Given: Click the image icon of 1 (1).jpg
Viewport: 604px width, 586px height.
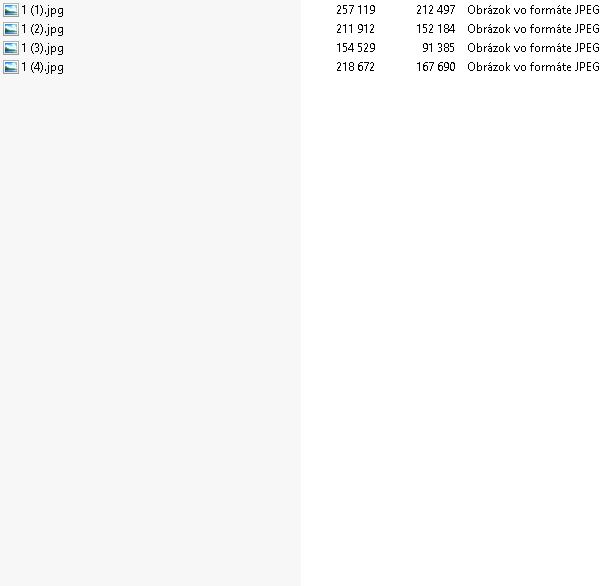Looking at the screenshot, I should pyautogui.click(x=10, y=10).
